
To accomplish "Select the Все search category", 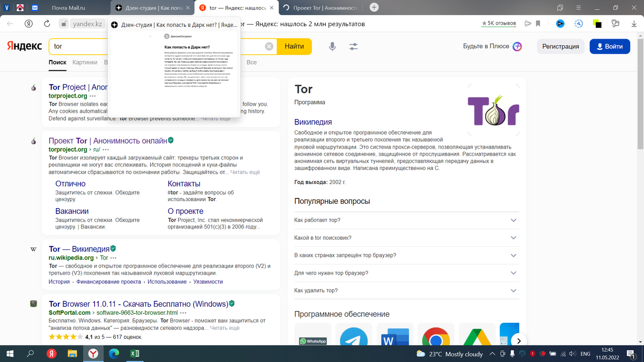I will [x=252, y=62].
